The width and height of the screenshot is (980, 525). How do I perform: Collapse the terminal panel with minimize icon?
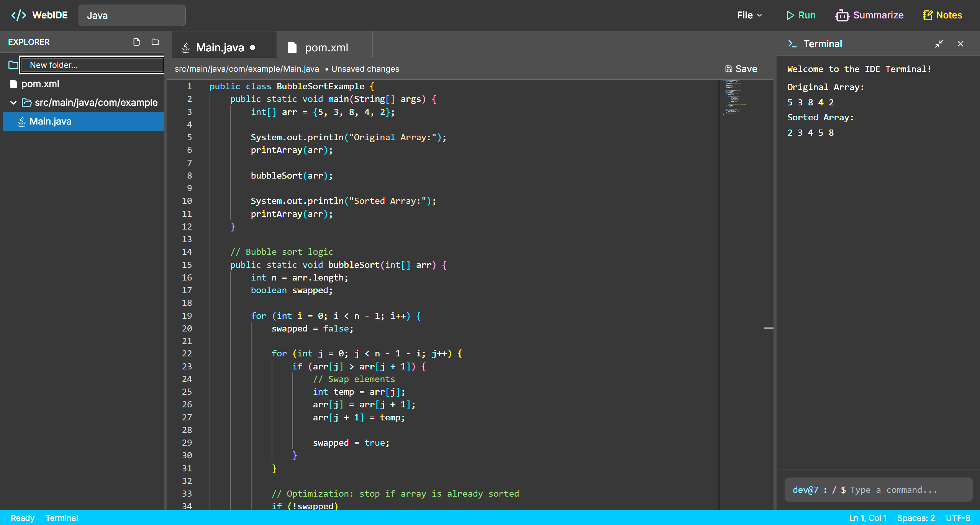(939, 44)
